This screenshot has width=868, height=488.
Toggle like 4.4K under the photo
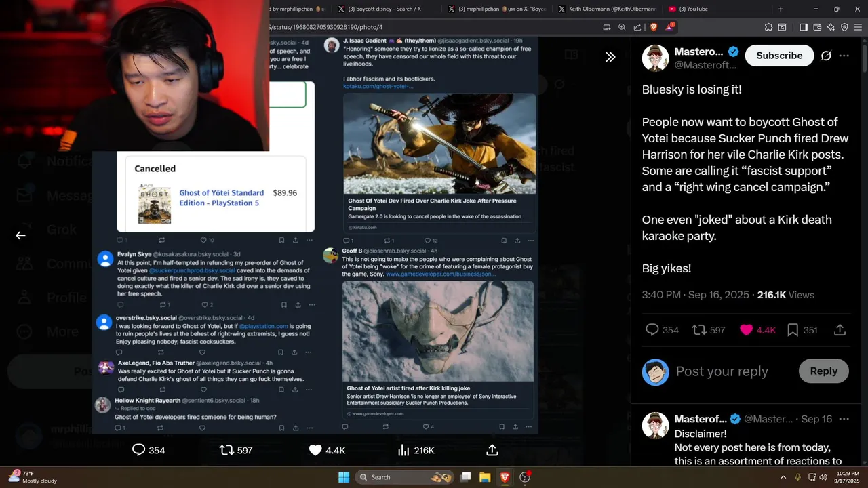pos(326,450)
